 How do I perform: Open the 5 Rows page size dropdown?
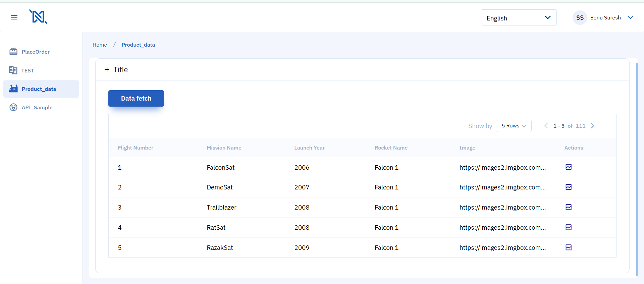(x=514, y=126)
